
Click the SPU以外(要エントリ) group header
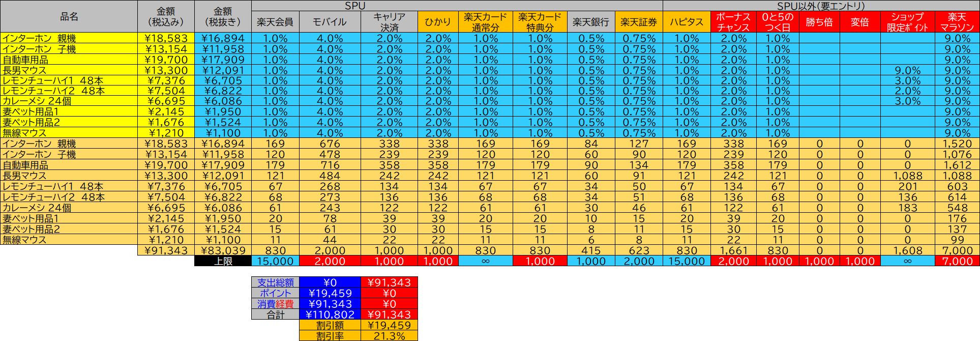pos(821,6)
